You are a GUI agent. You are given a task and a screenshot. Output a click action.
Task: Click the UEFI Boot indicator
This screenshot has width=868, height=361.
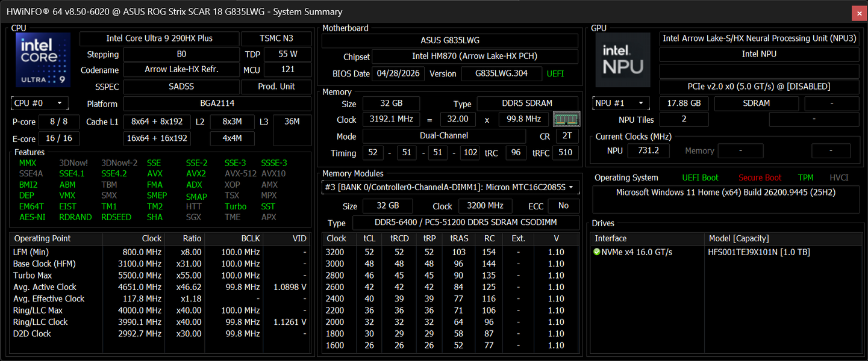click(x=700, y=178)
